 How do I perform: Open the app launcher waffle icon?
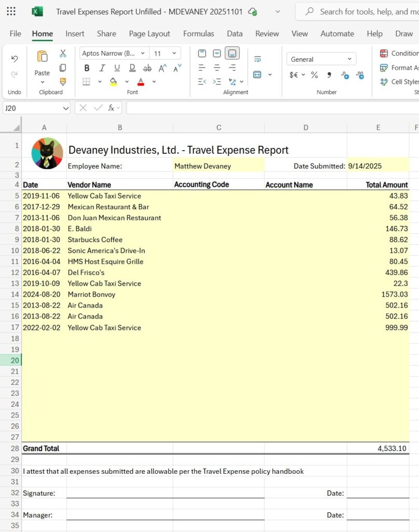coord(11,11)
